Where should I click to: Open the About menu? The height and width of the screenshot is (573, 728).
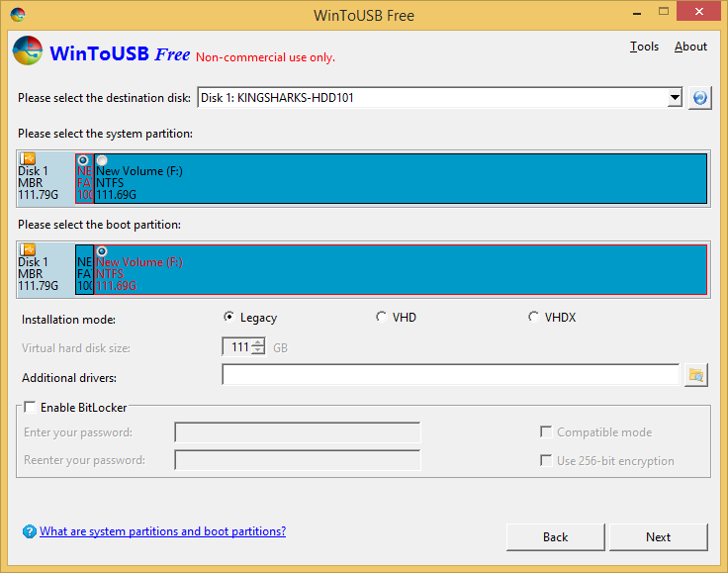click(x=690, y=47)
